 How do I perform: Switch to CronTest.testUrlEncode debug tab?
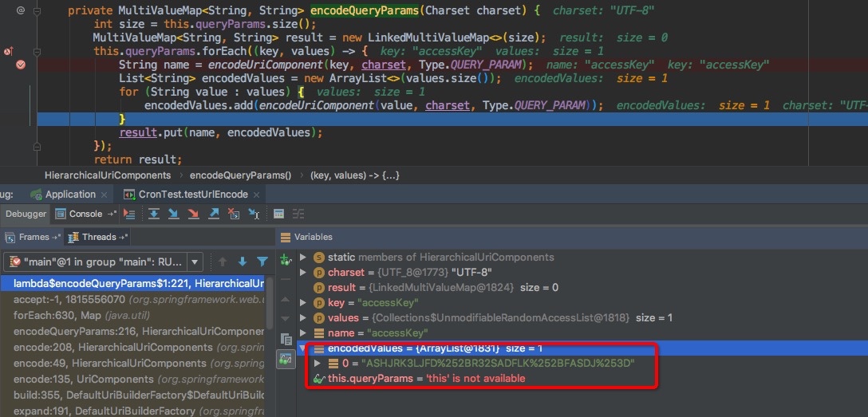pyautogui.click(x=191, y=195)
